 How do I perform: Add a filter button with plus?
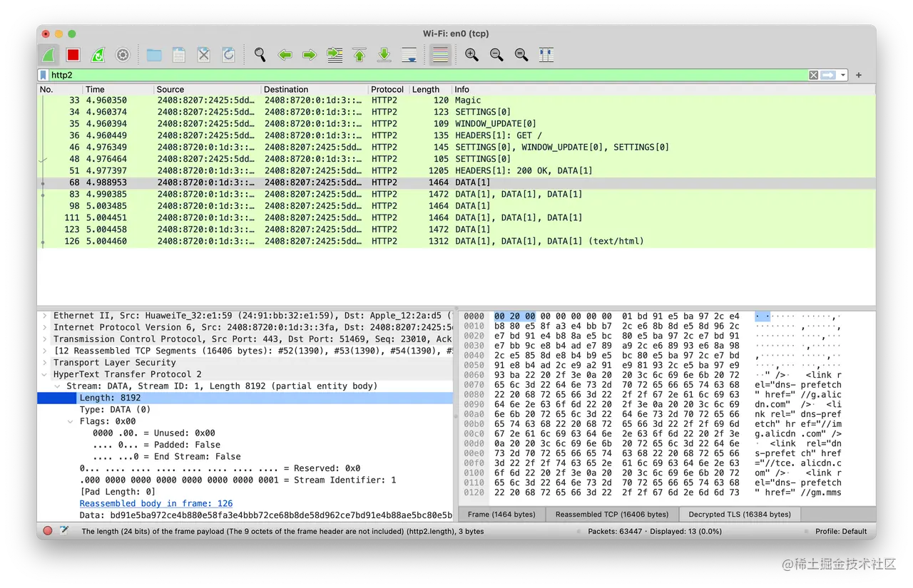pos(859,75)
